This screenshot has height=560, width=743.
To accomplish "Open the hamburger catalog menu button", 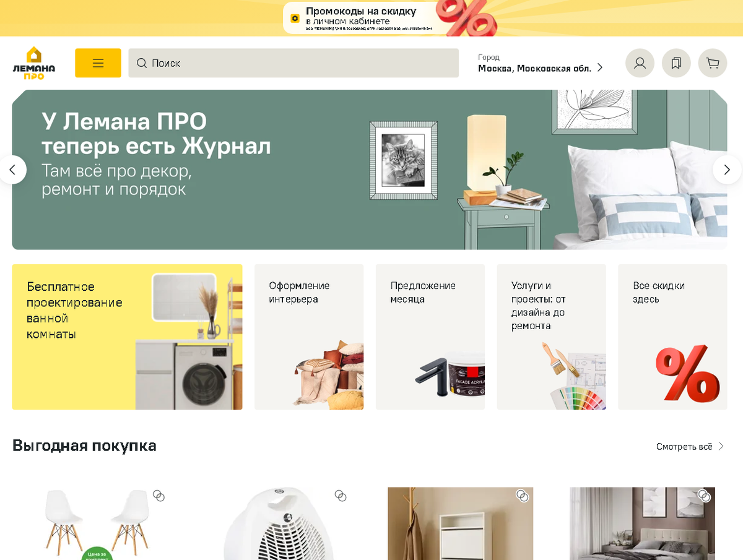I will click(98, 63).
